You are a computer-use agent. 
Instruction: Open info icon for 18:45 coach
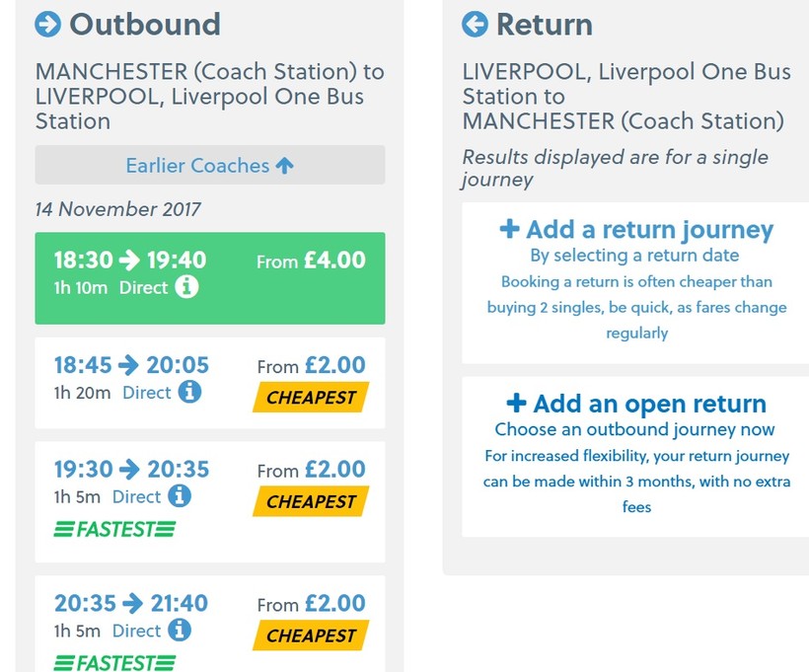(189, 392)
